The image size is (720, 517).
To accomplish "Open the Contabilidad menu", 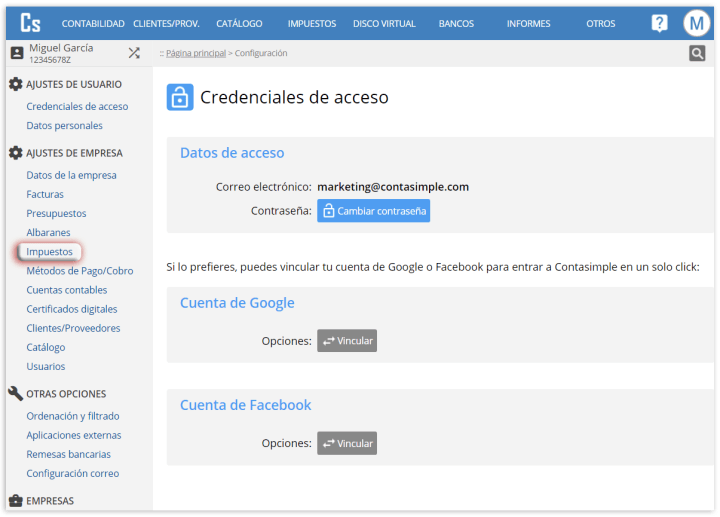I will pos(93,23).
